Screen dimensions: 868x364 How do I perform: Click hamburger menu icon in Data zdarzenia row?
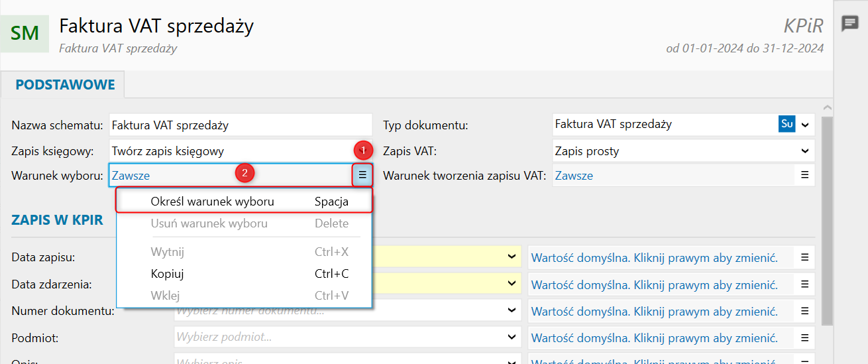pos(804,284)
